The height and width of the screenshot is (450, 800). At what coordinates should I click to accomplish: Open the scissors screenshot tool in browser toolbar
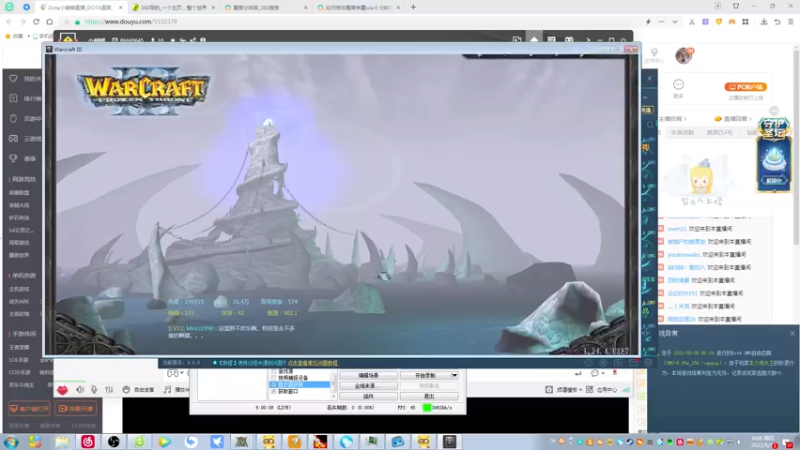pyautogui.click(x=692, y=22)
